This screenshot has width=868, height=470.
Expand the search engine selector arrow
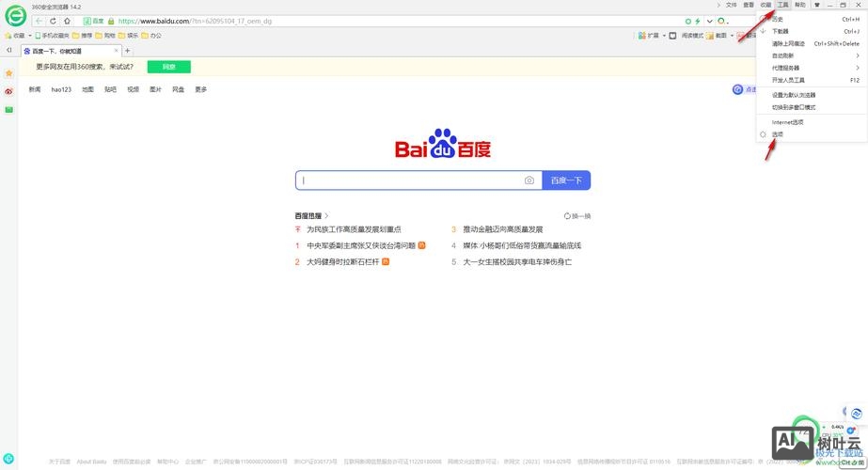pos(727,23)
